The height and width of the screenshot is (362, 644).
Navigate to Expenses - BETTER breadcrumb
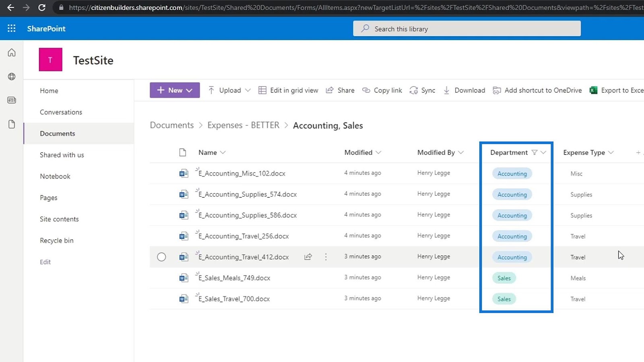[x=243, y=125]
